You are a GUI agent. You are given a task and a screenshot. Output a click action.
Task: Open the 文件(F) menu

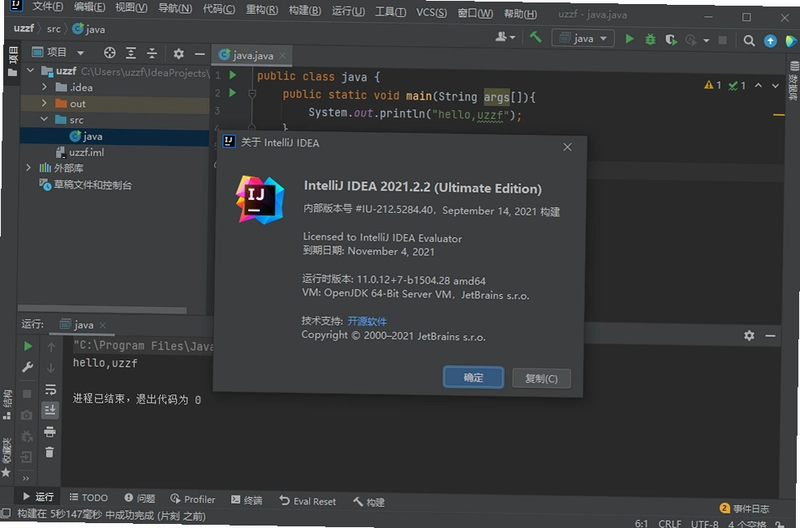coord(47,7)
